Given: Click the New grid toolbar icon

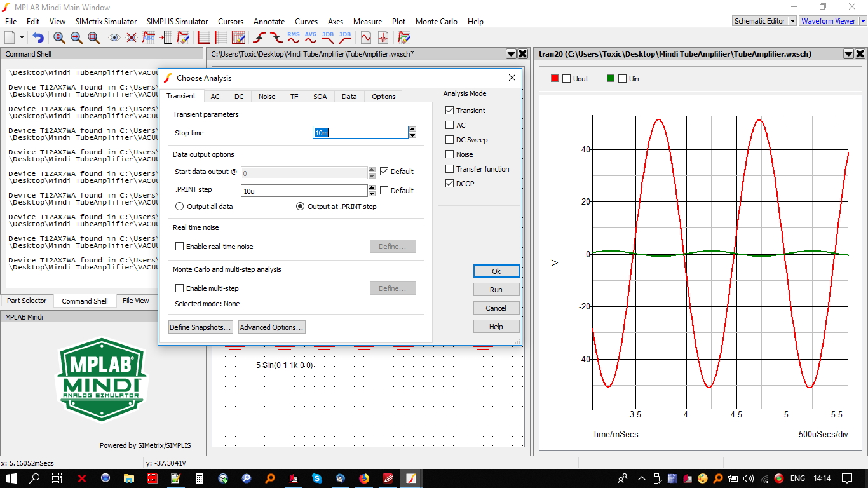Looking at the screenshot, I should click(204, 37).
